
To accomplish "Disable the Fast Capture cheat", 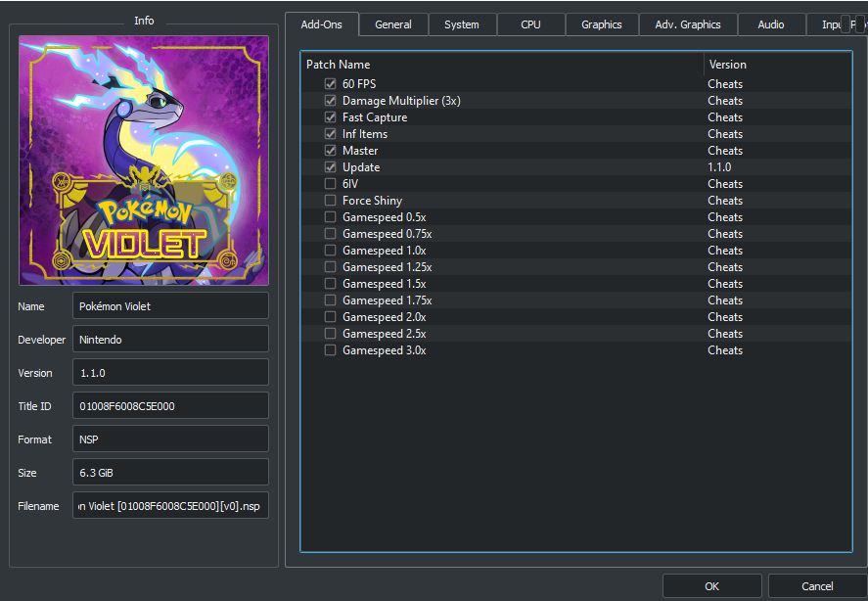I will [x=330, y=116].
